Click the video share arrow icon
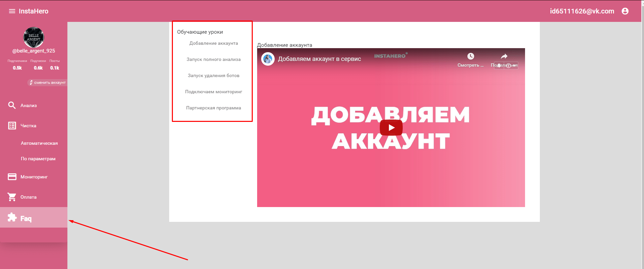Image resolution: width=644 pixels, height=269 pixels. (504, 56)
